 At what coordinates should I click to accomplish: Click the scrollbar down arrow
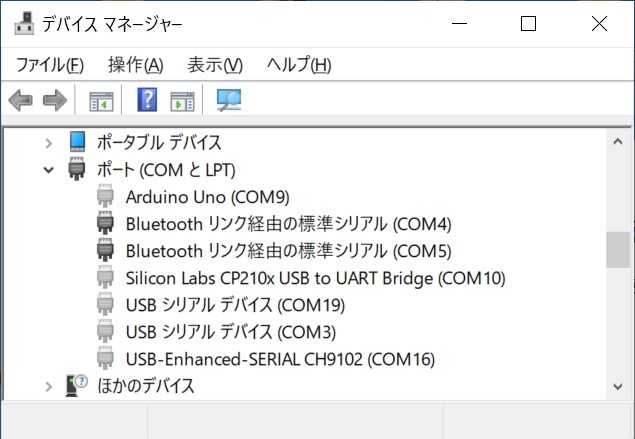click(618, 386)
